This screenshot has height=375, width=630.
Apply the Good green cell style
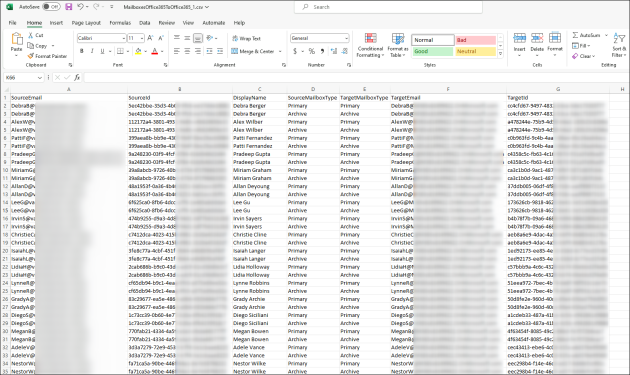pos(433,51)
